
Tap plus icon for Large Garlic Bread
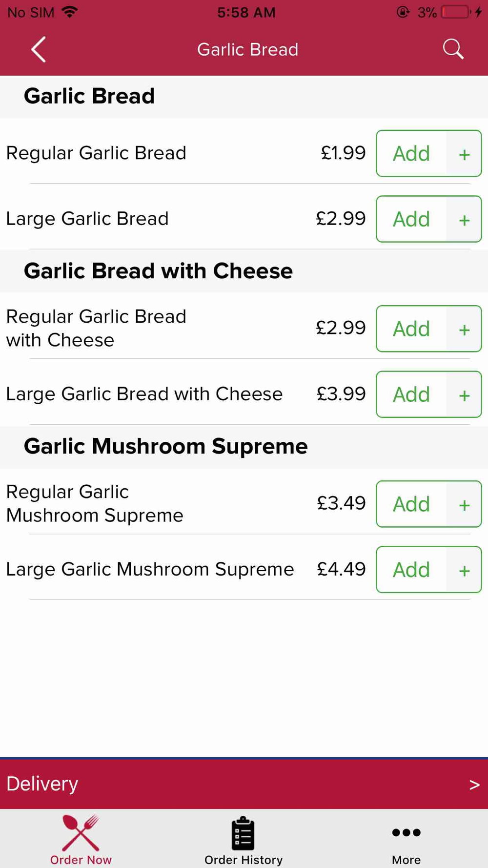(x=464, y=219)
